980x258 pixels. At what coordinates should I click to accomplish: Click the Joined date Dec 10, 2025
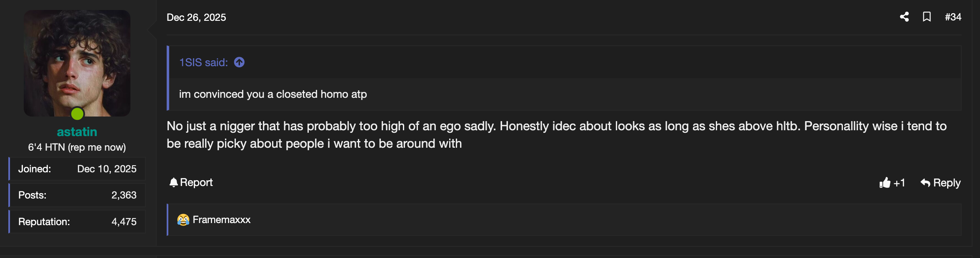107,169
